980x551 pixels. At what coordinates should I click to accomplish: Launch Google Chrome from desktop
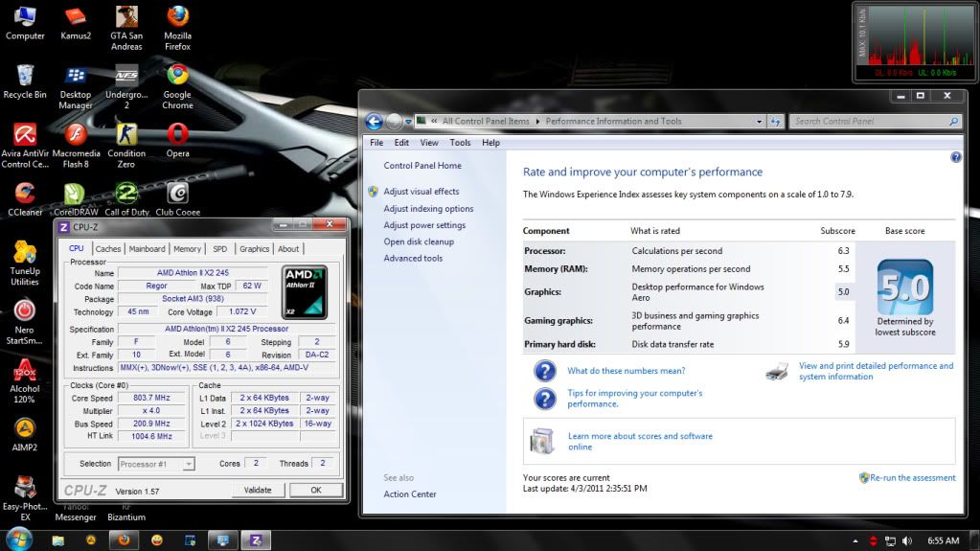pyautogui.click(x=177, y=87)
